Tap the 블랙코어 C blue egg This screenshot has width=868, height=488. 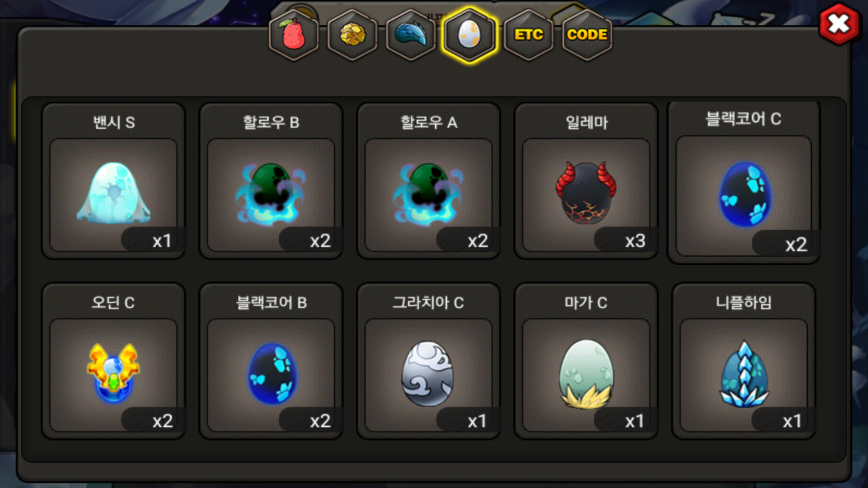pos(744,182)
